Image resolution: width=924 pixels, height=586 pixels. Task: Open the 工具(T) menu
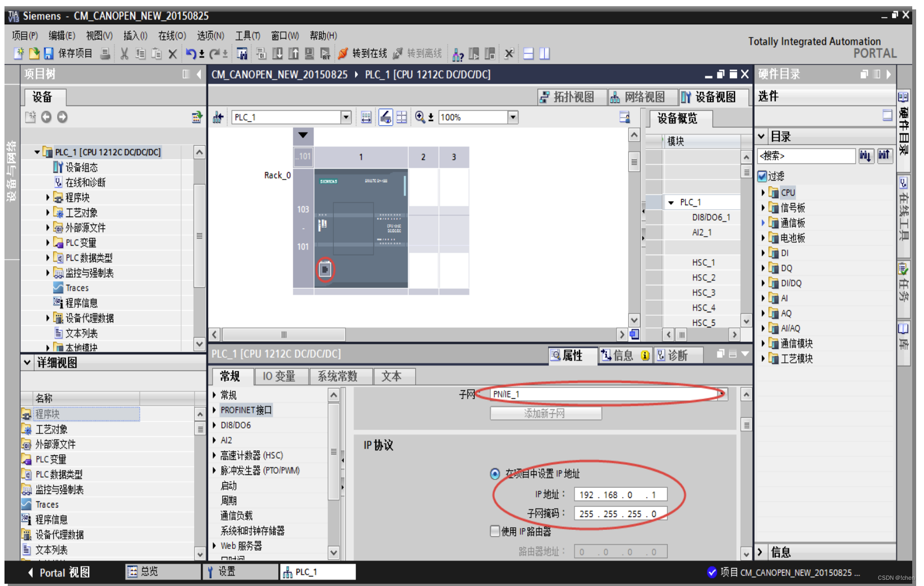point(247,35)
